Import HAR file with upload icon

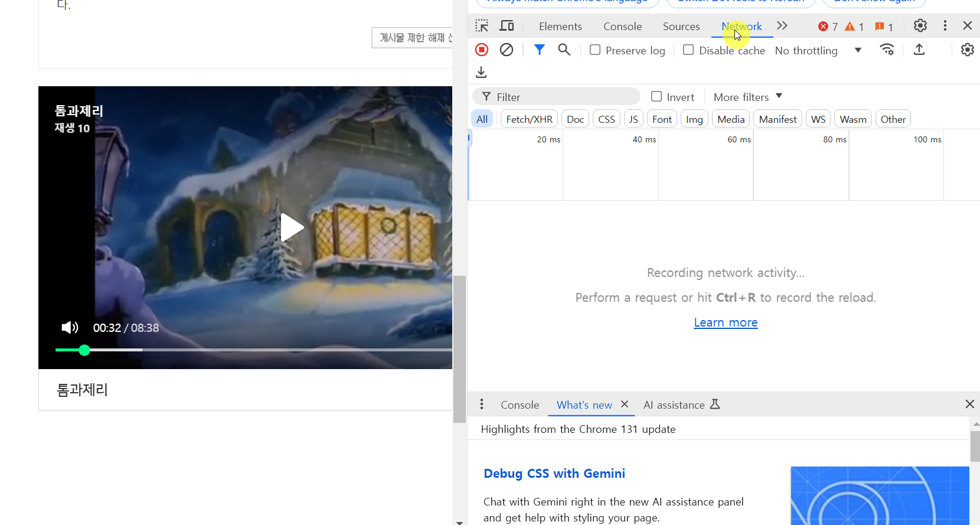(919, 50)
